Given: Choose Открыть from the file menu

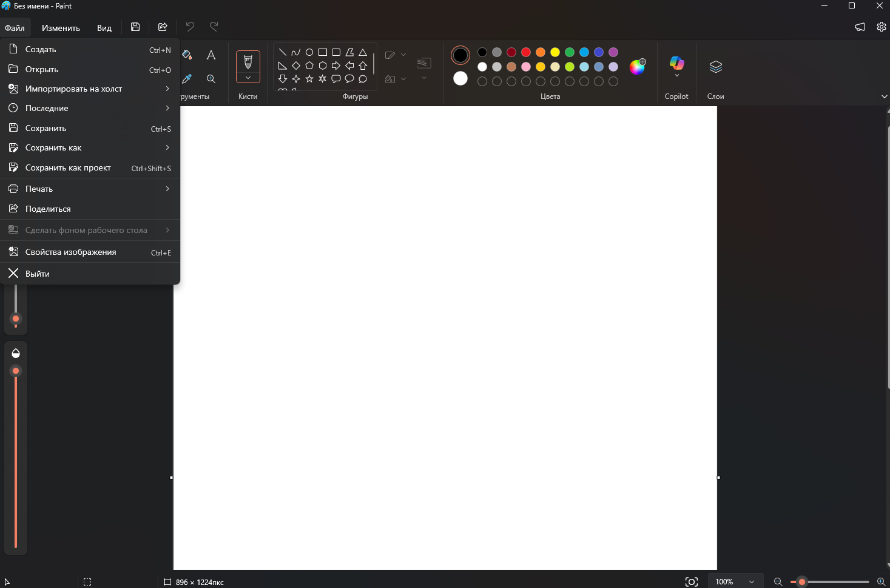Looking at the screenshot, I should 90,69.
